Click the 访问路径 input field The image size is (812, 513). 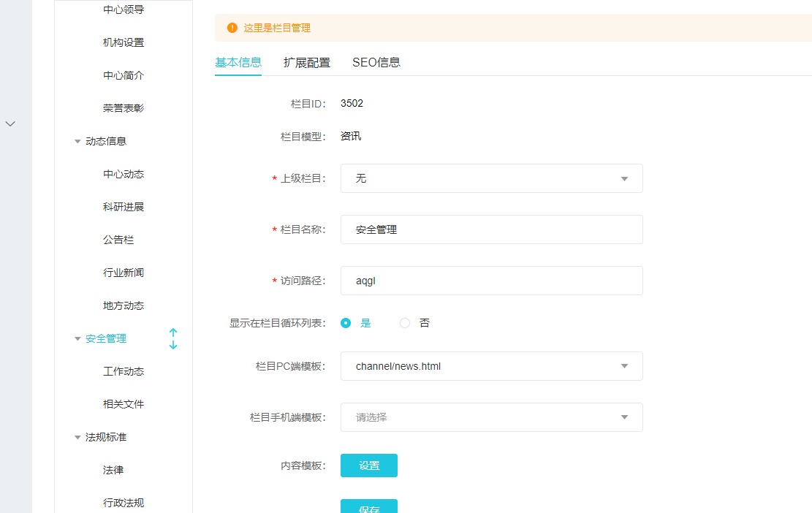491,281
